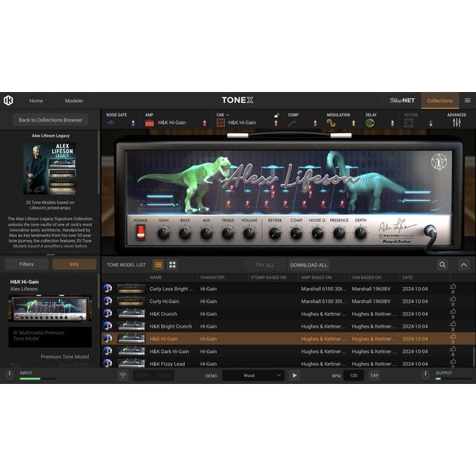
Task: Click the OUTPUT level knob
Action: click(x=425, y=374)
